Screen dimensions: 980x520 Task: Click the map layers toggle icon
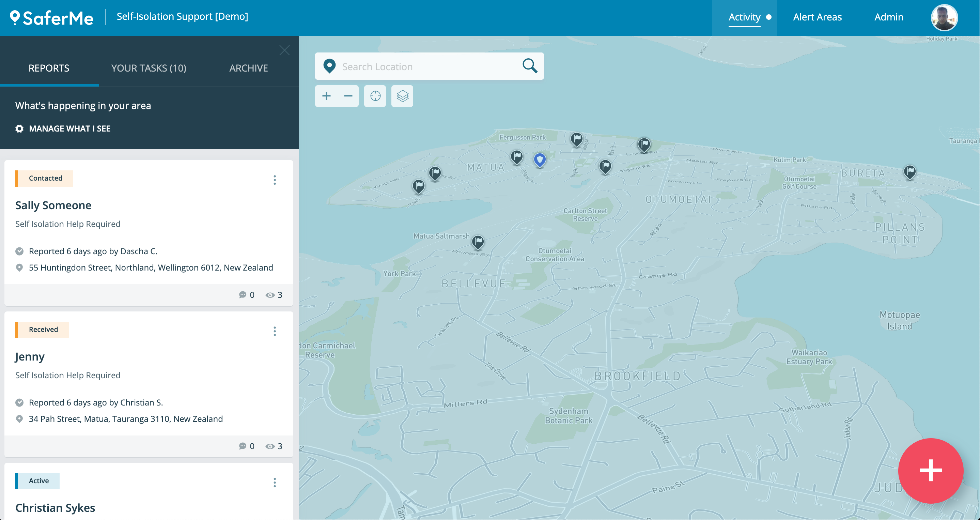pyautogui.click(x=403, y=96)
